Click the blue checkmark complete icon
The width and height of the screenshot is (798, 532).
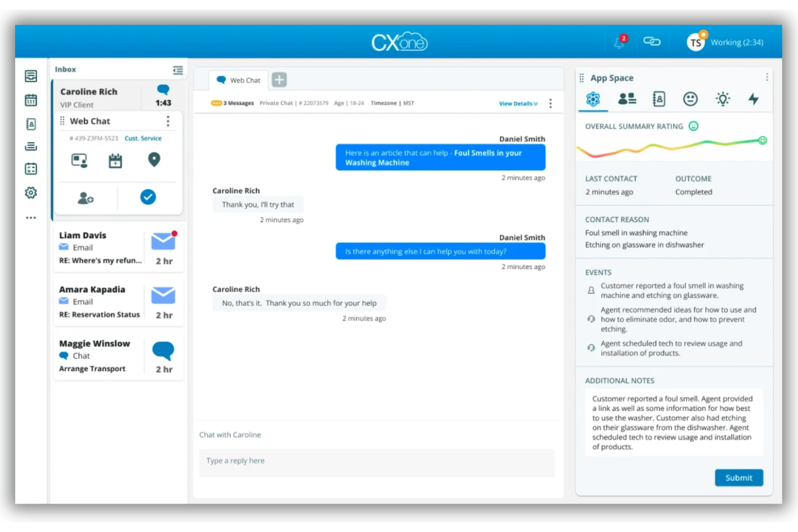(x=148, y=197)
